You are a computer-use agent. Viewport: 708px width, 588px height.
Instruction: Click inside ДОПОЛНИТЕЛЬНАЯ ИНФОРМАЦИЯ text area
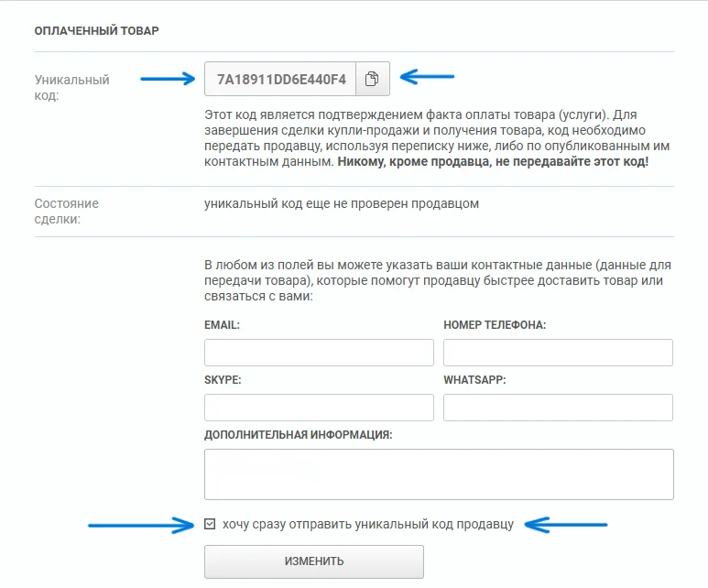tap(439, 474)
